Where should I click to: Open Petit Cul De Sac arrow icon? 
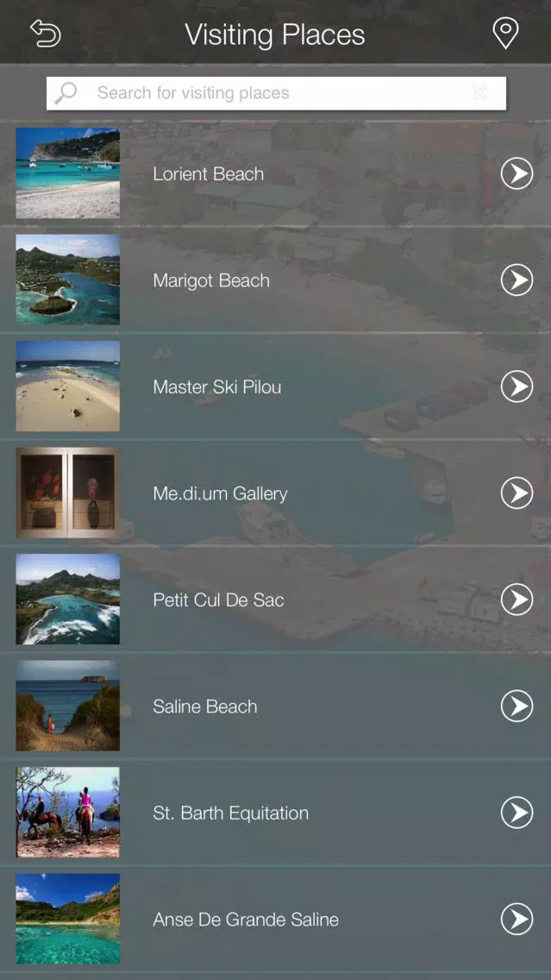click(517, 600)
